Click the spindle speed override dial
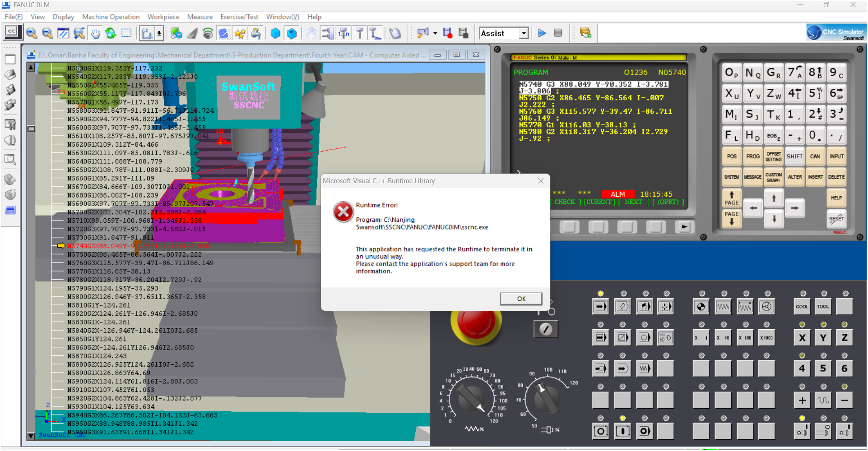The image size is (868, 451). [547, 399]
